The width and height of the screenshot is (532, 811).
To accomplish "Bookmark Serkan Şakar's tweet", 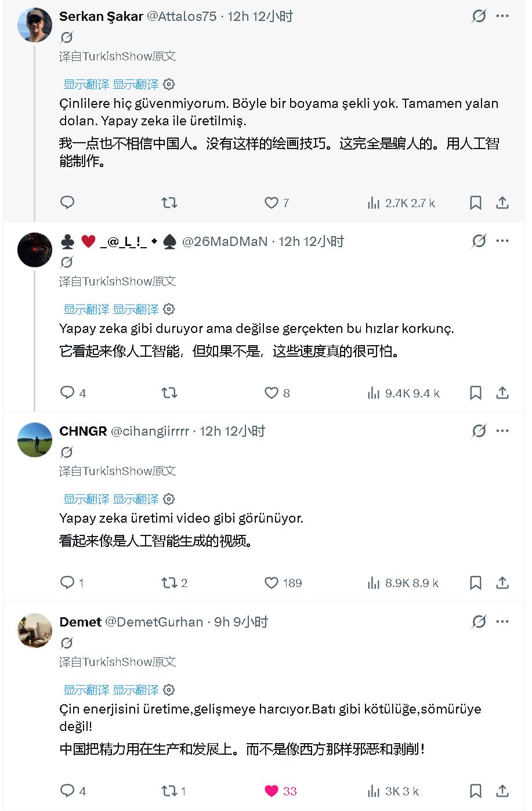I will (475, 202).
